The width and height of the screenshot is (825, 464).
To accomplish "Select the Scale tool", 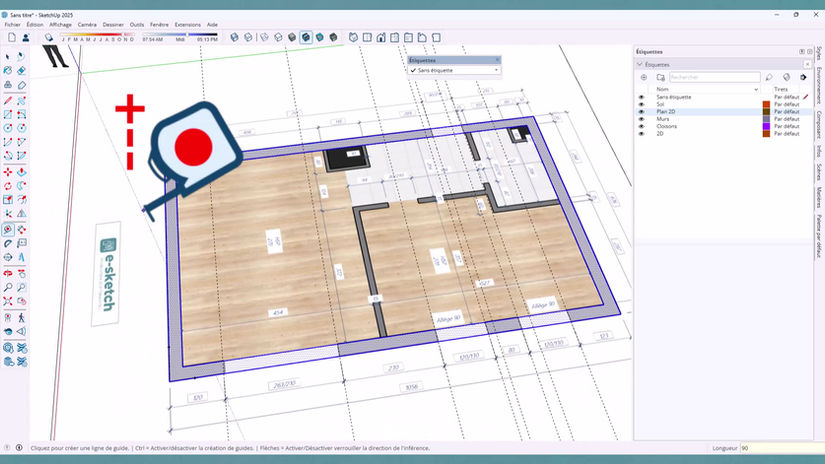I will [x=8, y=199].
